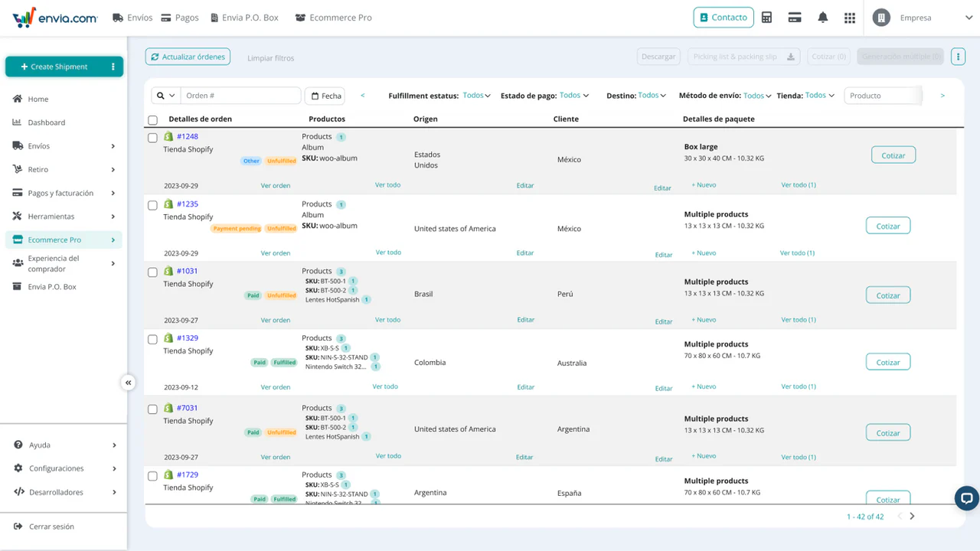Viewport: 980px width, 551px height.
Task: Open the credit card icon in top bar
Action: pos(794,18)
